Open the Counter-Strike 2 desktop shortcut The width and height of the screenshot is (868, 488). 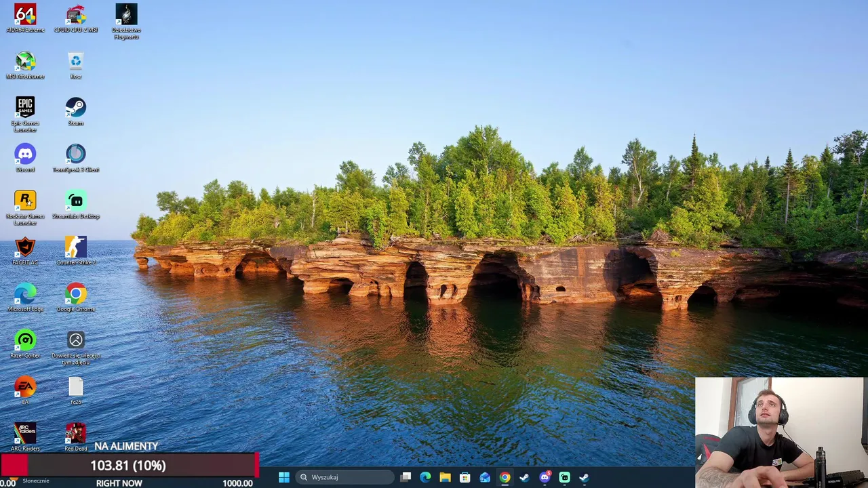(x=76, y=251)
